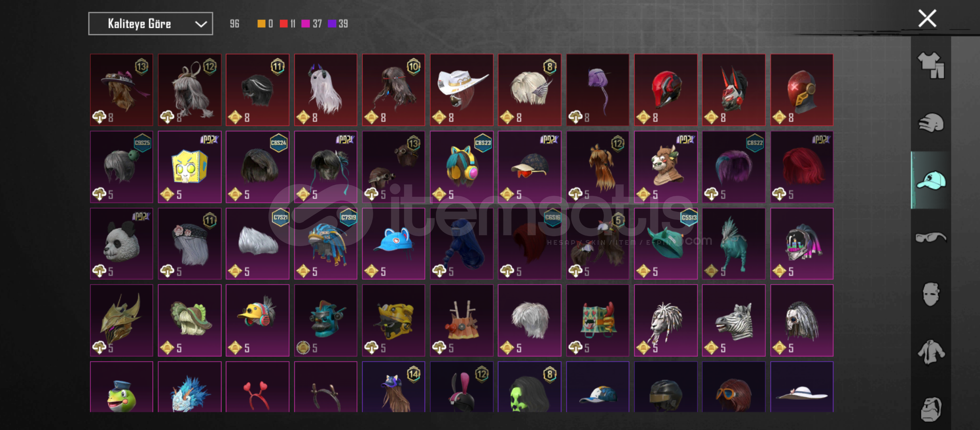The width and height of the screenshot is (980, 430).
Task: Filter by the purple quality swatch
Action: coord(332,24)
